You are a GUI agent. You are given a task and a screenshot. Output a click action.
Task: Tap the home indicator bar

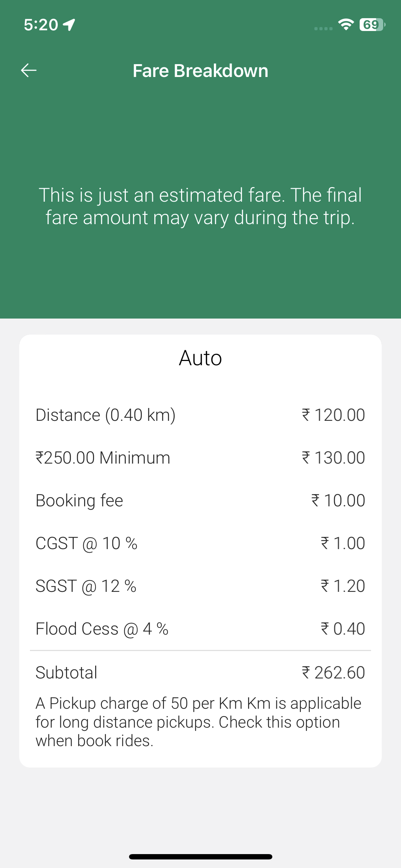(x=200, y=857)
